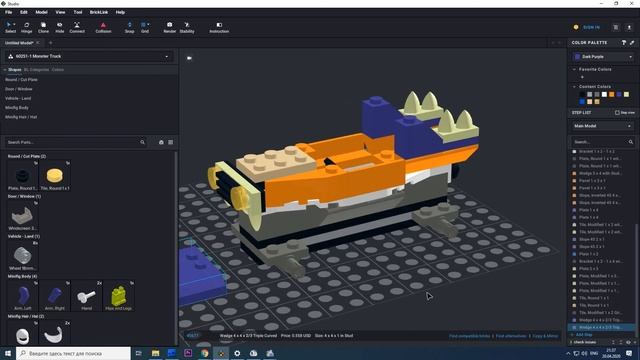Open the Edit menu
640x360 pixels.
coord(24,12)
